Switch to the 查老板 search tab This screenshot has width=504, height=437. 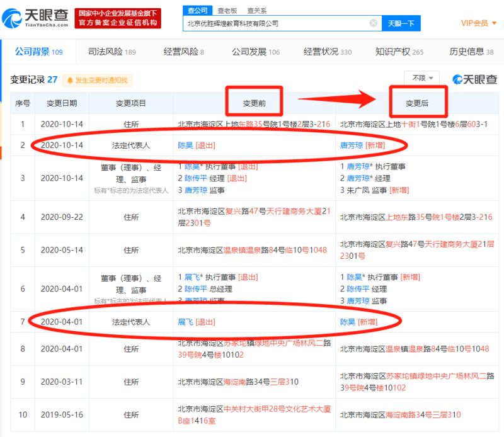227,10
